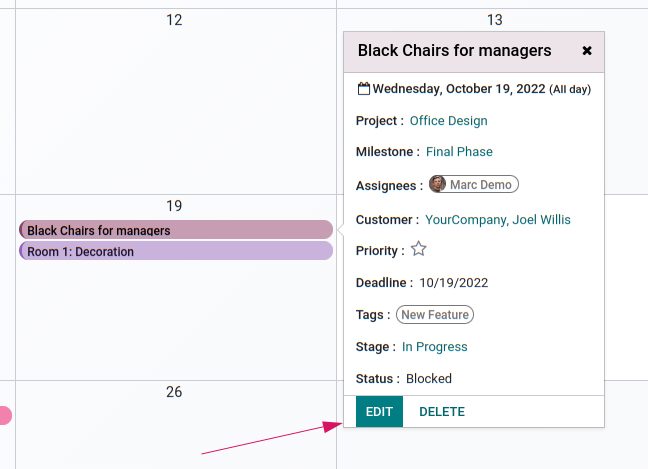Click the pink event on the bottom row

point(5,416)
